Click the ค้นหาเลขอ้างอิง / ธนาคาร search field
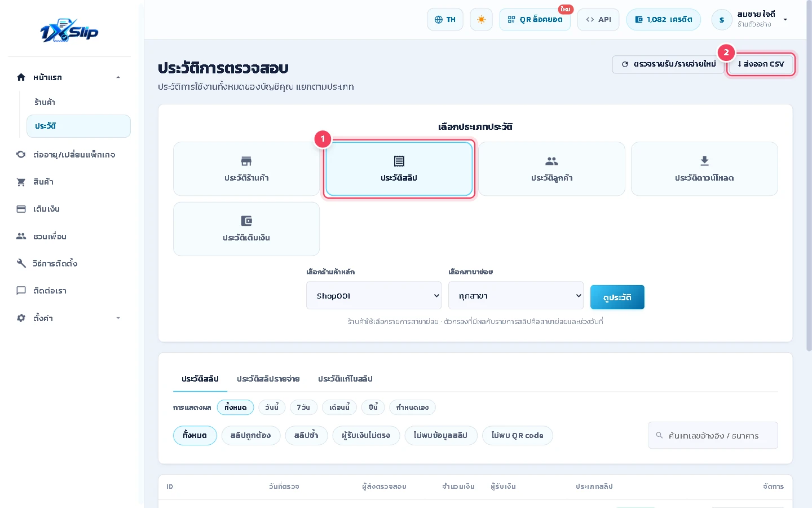This screenshot has height=508, width=812. tap(713, 436)
